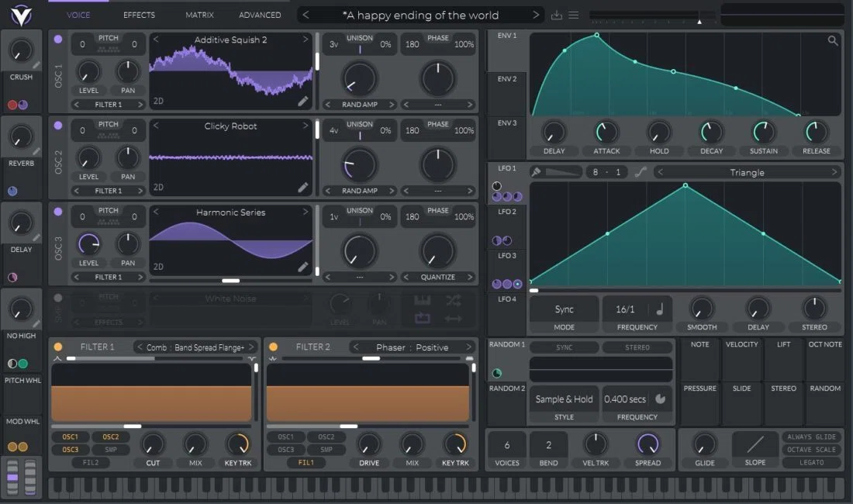Adjust the Filter 1 Cut knob
Screen dimensions: 853x504
pyautogui.click(x=153, y=444)
